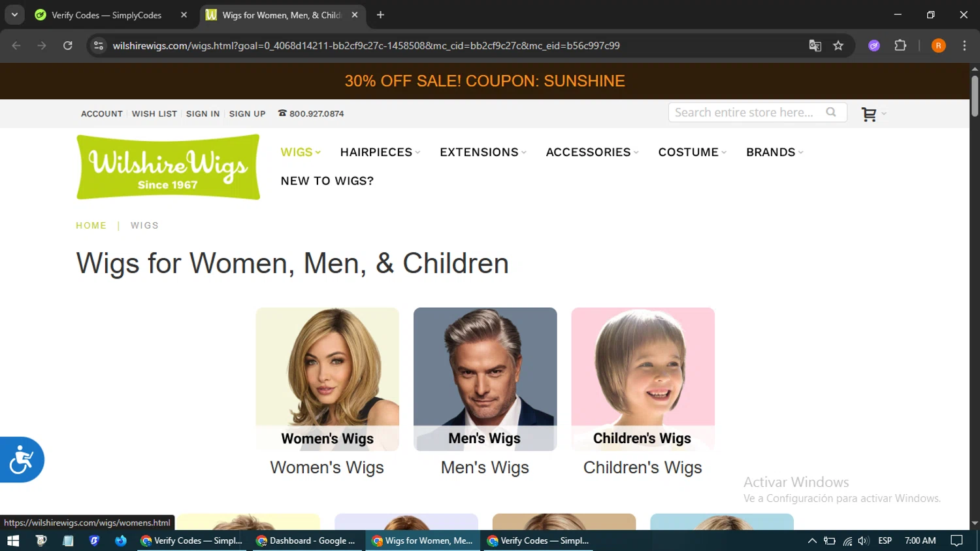Open the shopping cart icon
This screenshot has height=551, width=980.
(868, 114)
